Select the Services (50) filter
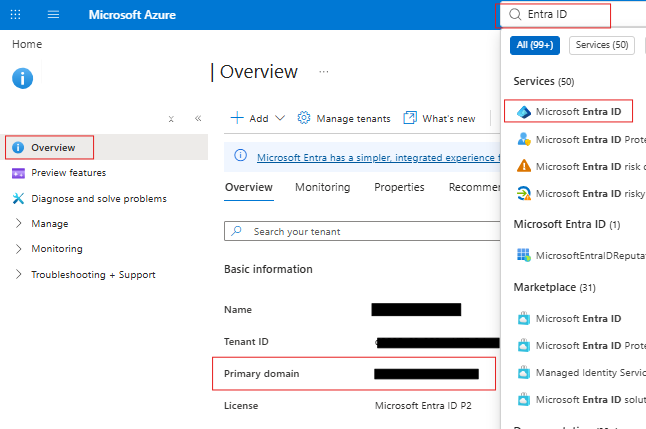Screen dimensions: 646x429 click(x=602, y=45)
